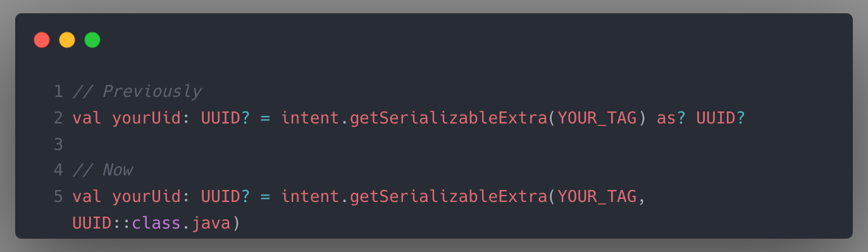Click the '// Now' comment
This screenshot has width=868, height=252.
102,170
